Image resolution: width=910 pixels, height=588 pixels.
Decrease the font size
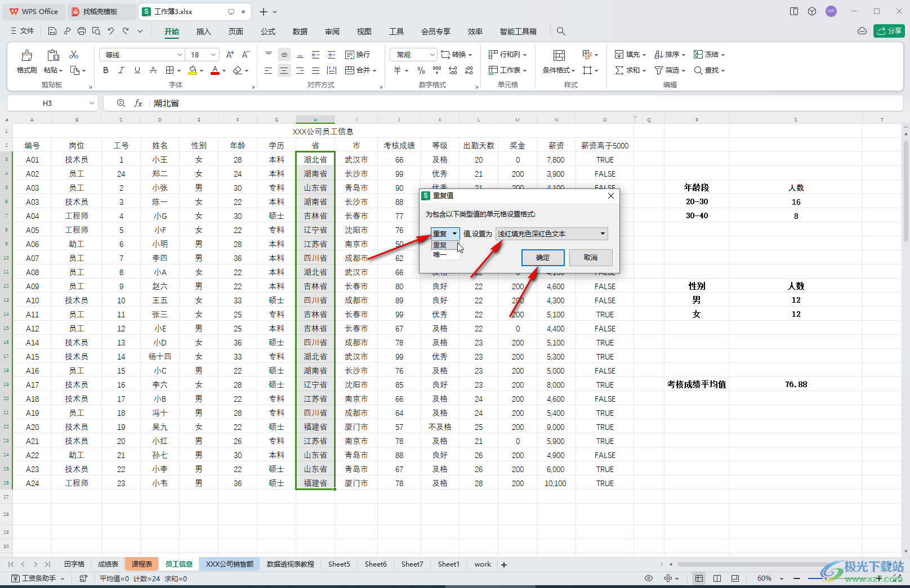tap(246, 55)
